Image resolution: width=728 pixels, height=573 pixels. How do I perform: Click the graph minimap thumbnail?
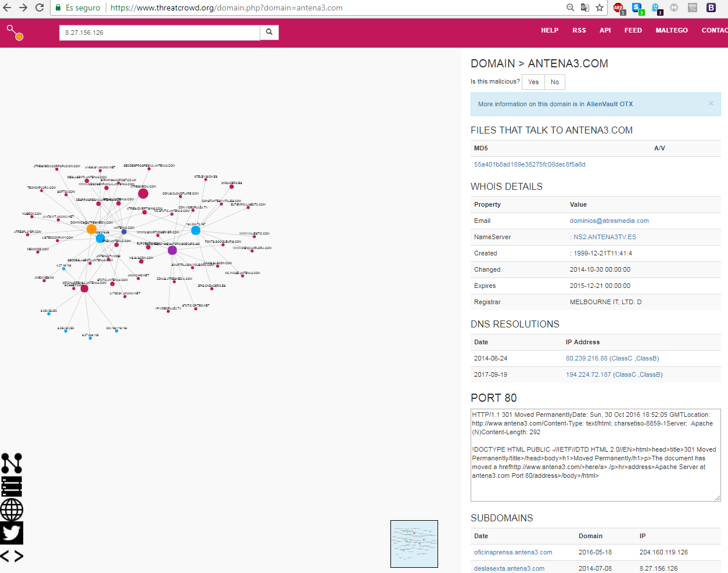pyautogui.click(x=414, y=544)
